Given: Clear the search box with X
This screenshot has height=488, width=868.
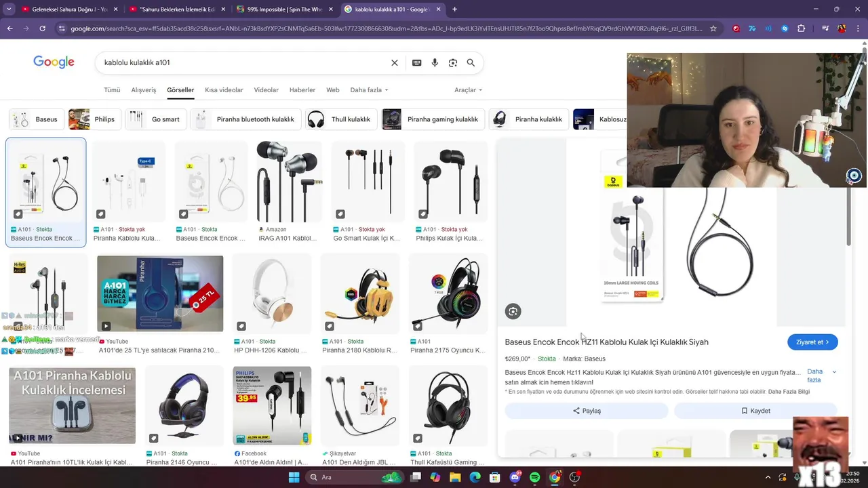Looking at the screenshot, I should [395, 62].
